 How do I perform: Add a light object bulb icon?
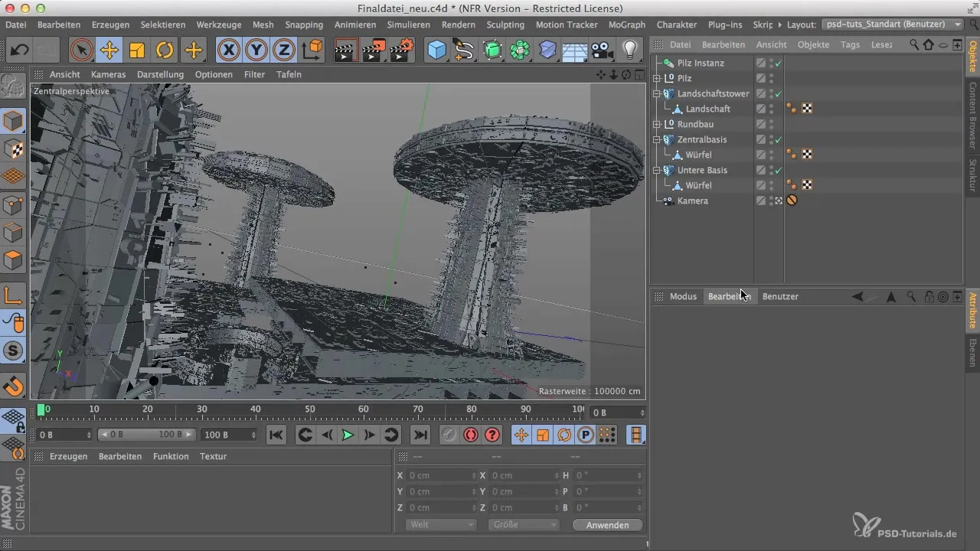click(630, 51)
